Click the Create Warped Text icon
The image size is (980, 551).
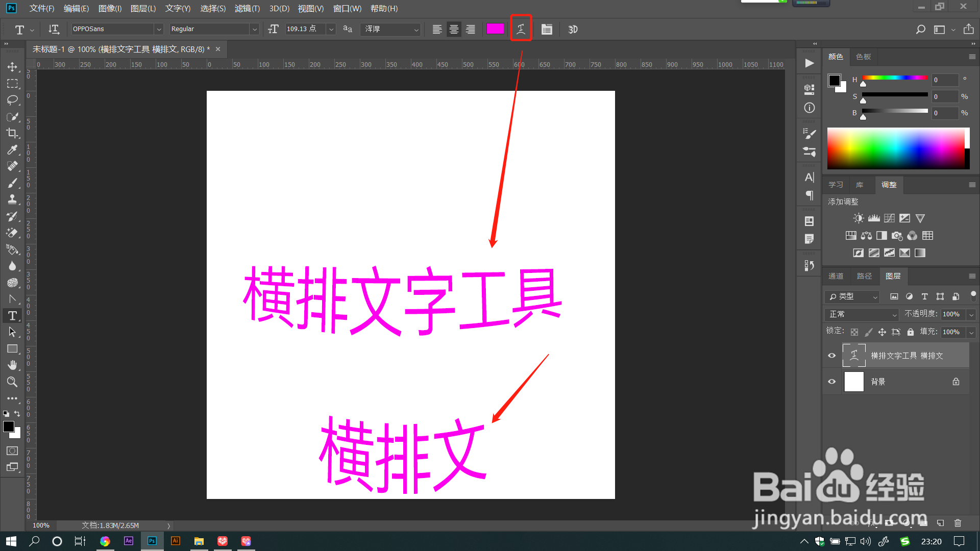521,29
